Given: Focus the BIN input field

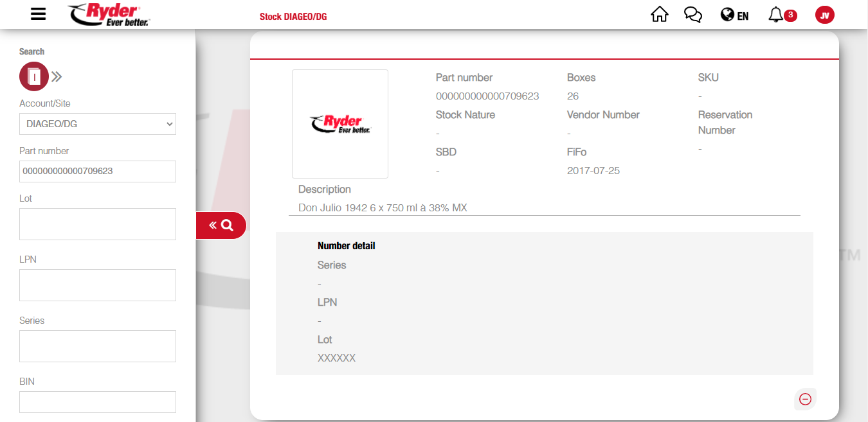Looking at the screenshot, I should pos(98,402).
